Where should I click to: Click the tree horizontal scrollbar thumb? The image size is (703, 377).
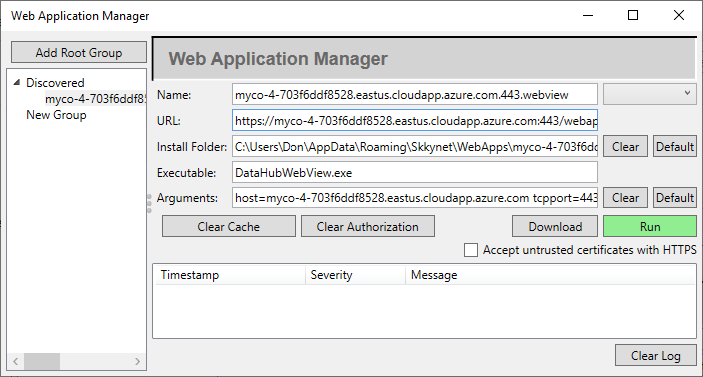[x=42, y=361]
